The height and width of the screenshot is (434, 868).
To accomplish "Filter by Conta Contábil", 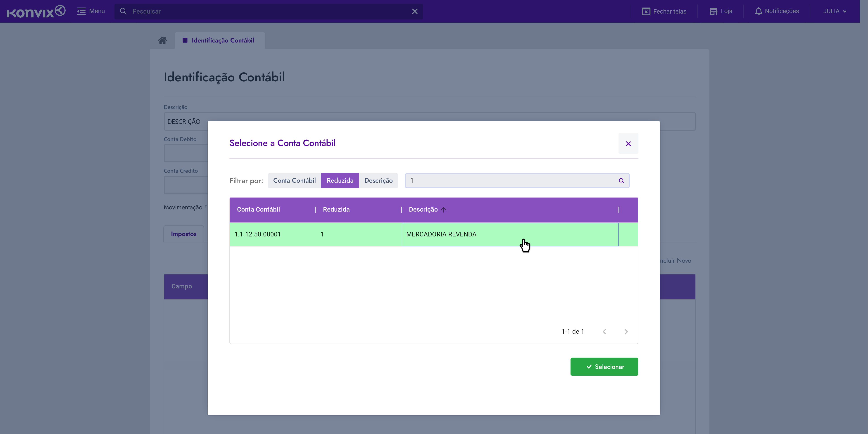I will (294, 181).
